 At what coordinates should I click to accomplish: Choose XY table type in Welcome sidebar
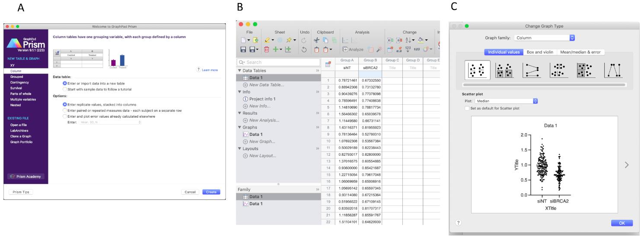(x=13, y=65)
